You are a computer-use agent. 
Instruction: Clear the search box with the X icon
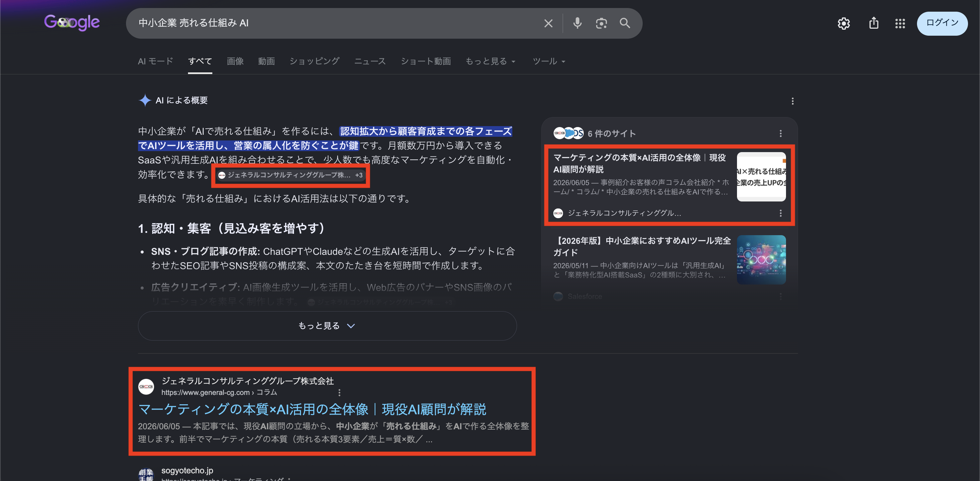pos(548,23)
